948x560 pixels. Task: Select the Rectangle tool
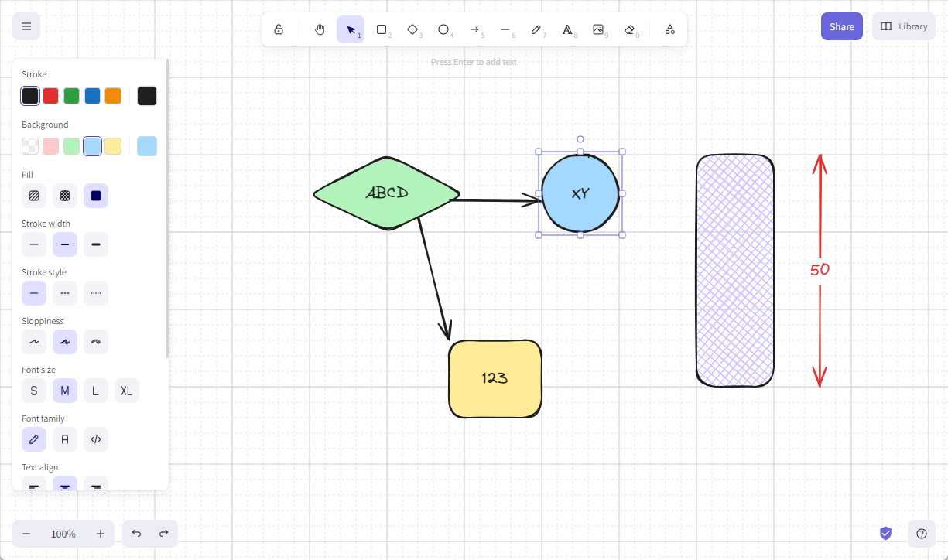pyautogui.click(x=382, y=29)
